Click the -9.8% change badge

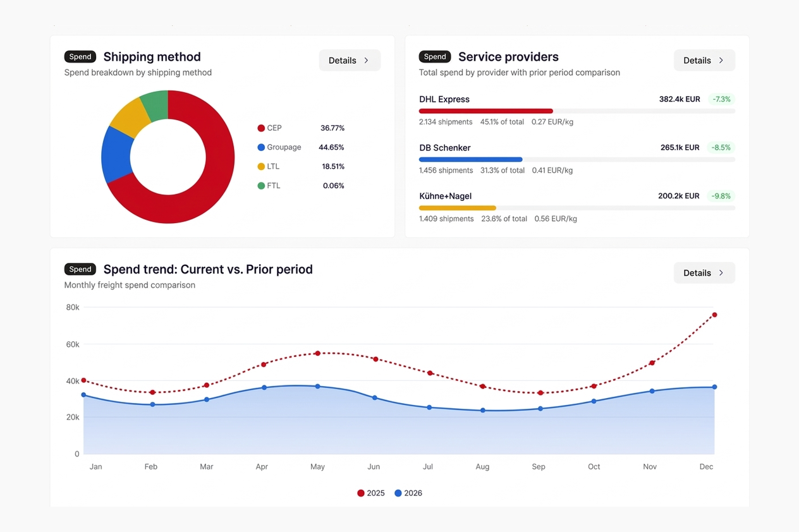pyautogui.click(x=721, y=196)
